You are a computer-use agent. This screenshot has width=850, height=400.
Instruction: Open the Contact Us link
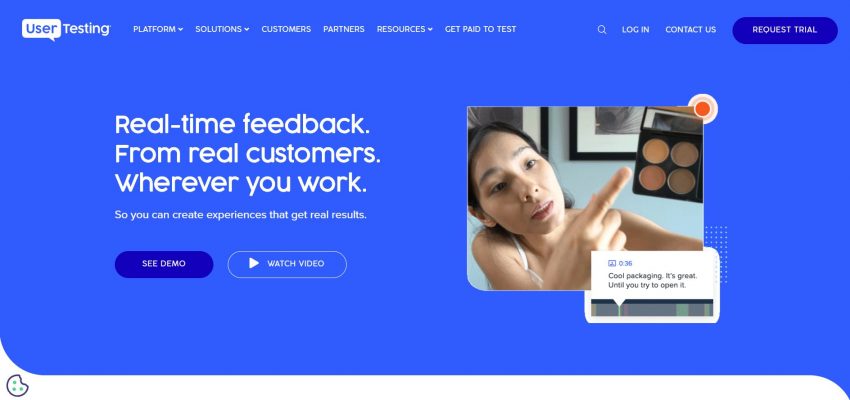point(691,30)
